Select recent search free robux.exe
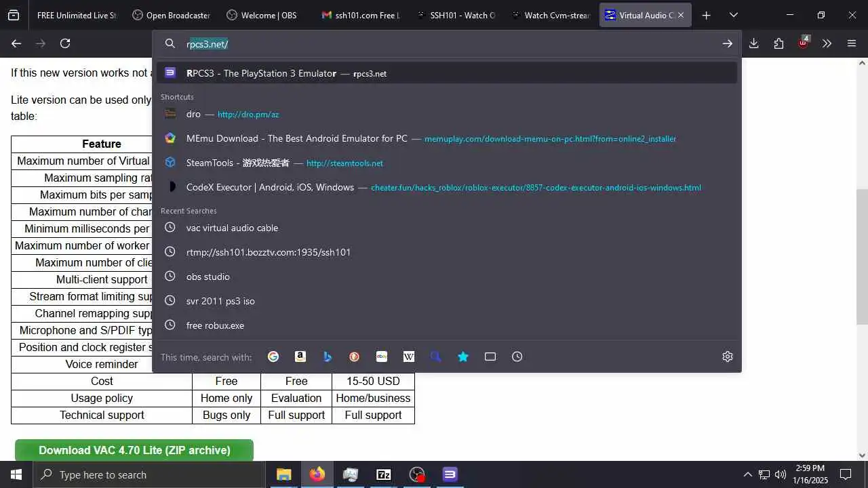Screen dimensions: 868x488 (x=447, y=325)
